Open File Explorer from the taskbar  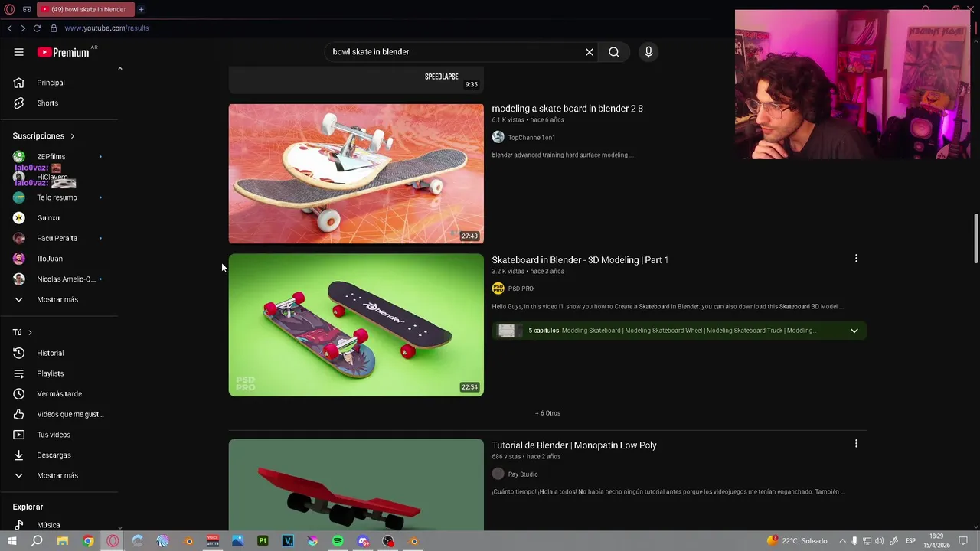[63, 541]
